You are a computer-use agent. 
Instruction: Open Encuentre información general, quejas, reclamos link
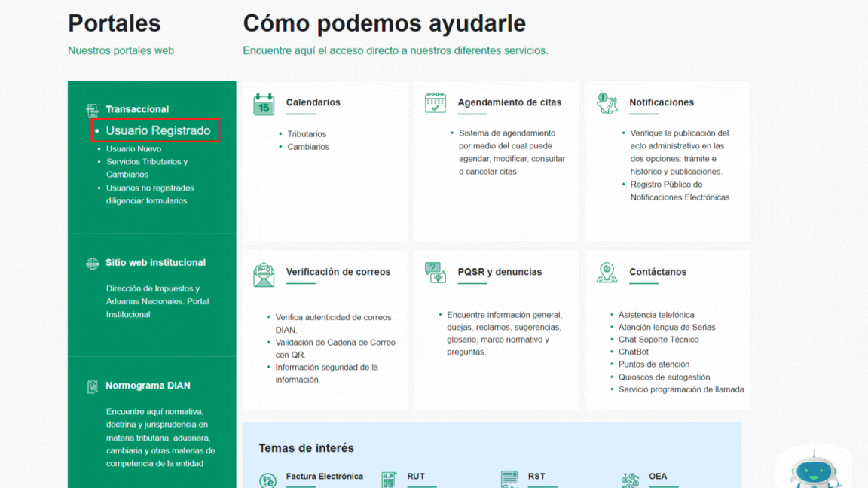(x=505, y=333)
